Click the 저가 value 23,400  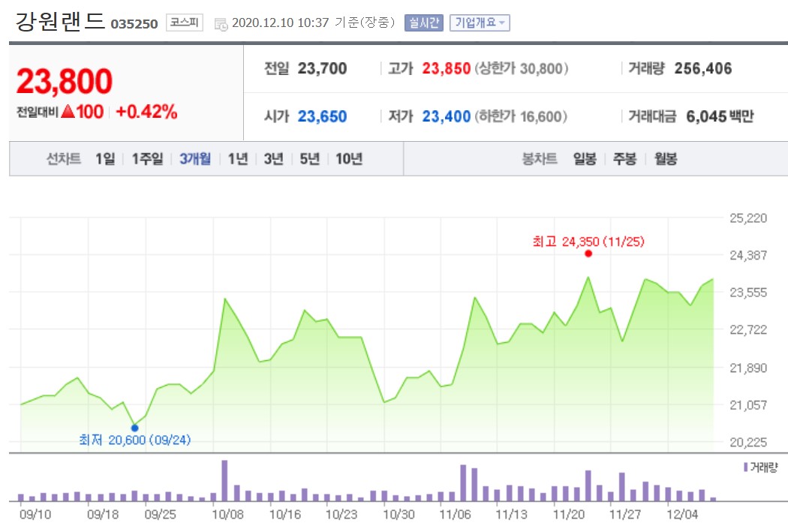coord(447,116)
